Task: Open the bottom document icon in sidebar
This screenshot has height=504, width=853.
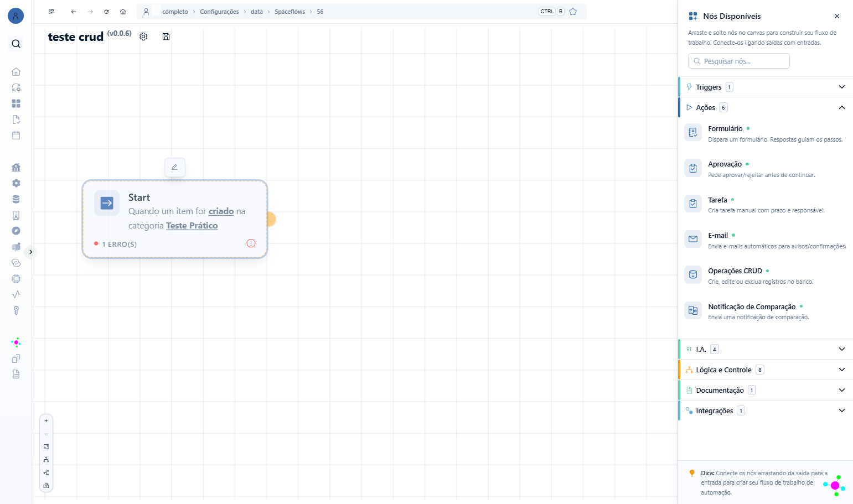Action: 16,374
